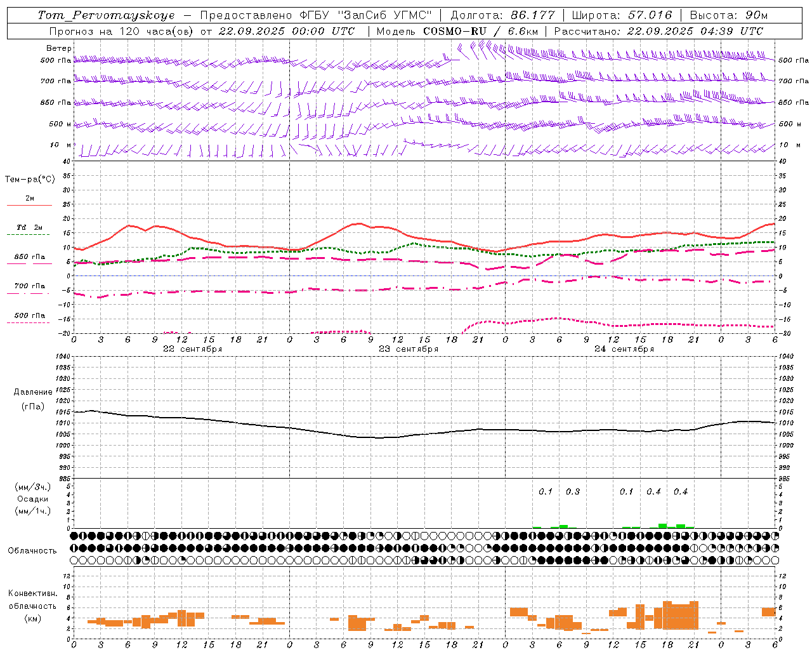Select the Давление pressure panel label

click(33, 392)
